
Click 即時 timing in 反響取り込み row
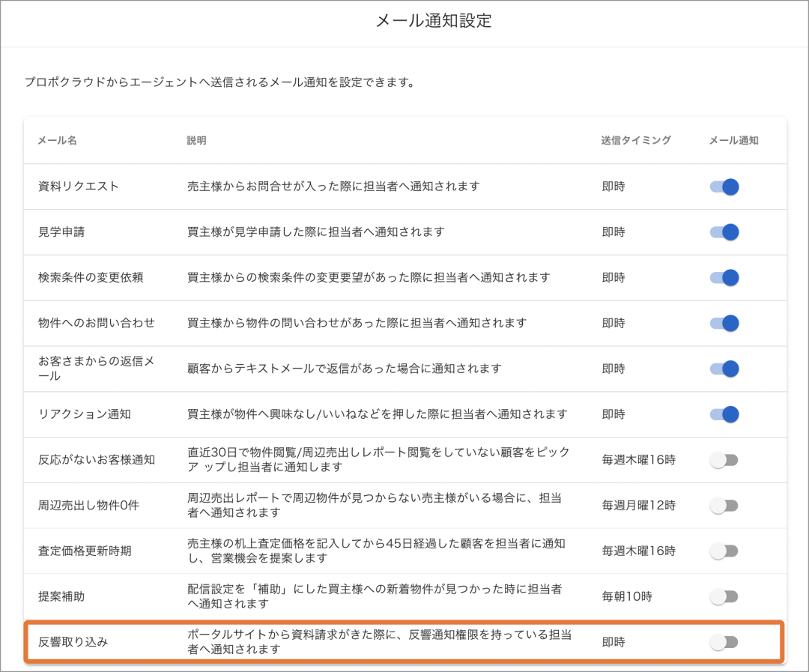(x=613, y=641)
